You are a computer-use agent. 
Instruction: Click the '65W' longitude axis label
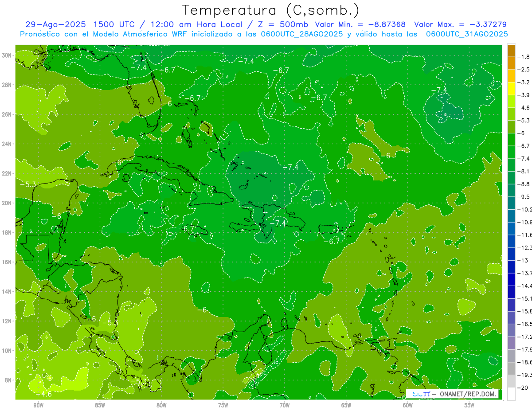click(x=346, y=405)
